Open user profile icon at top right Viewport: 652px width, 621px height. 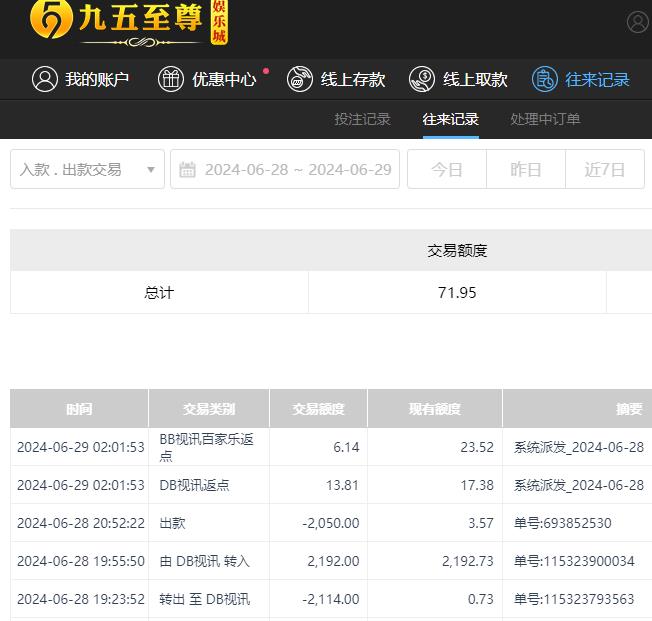click(x=637, y=22)
